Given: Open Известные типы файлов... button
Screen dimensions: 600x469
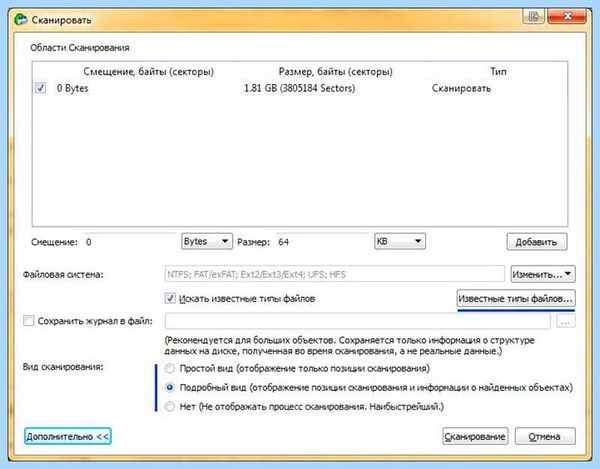Looking at the screenshot, I should point(516,298).
